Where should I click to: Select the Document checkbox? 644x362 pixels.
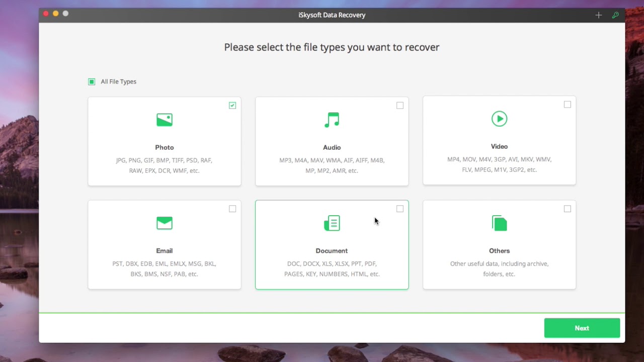[400, 209]
